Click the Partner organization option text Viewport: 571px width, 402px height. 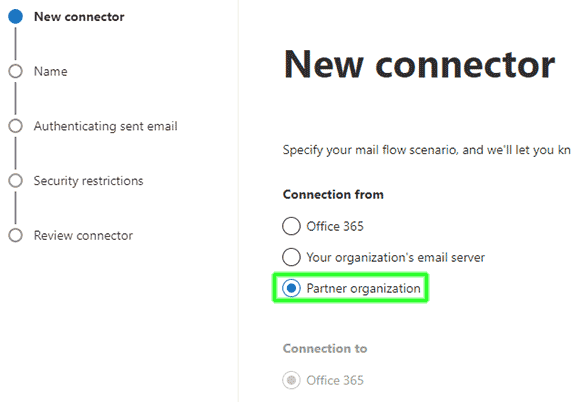pyautogui.click(x=363, y=288)
